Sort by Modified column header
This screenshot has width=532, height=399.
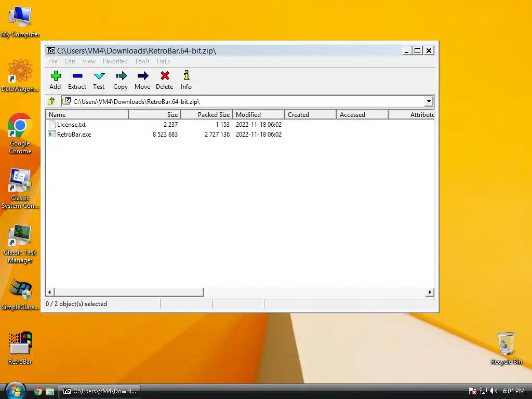click(259, 114)
